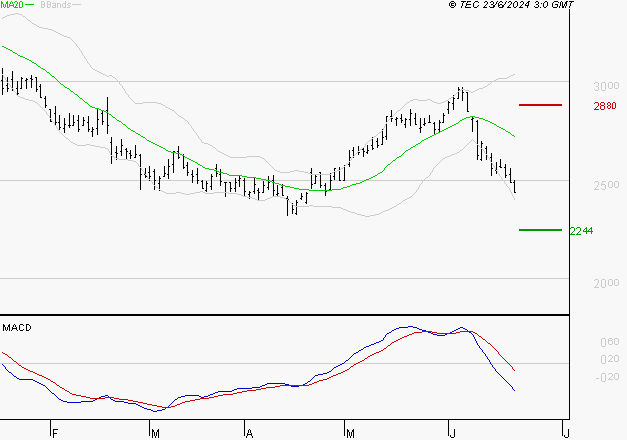Image resolution: width=627 pixels, height=440 pixels.
Task: Click the second M (May) month marker
Action: coord(350,434)
